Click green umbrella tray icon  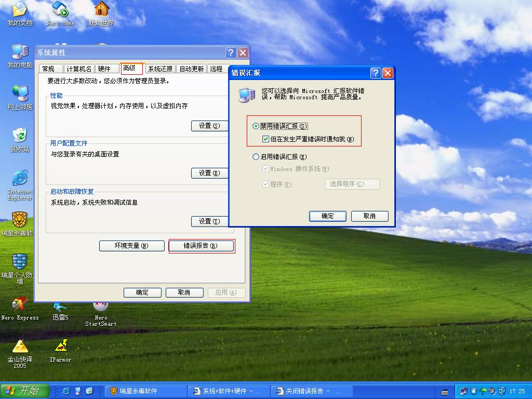click(x=483, y=391)
